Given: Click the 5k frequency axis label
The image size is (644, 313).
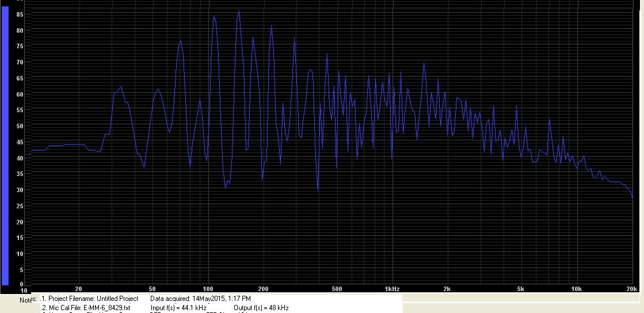Looking at the screenshot, I should tap(520, 289).
